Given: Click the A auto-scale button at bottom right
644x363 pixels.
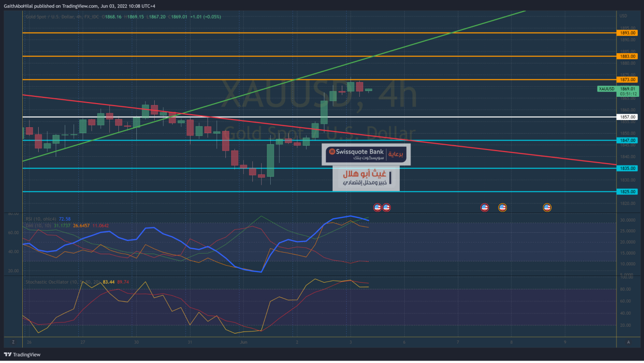Looking at the screenshot, I should click(x=628, y=342).
